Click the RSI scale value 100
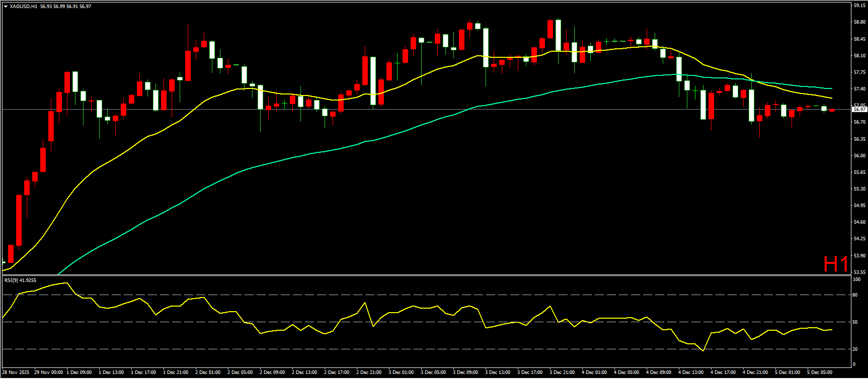 [856, 279]
